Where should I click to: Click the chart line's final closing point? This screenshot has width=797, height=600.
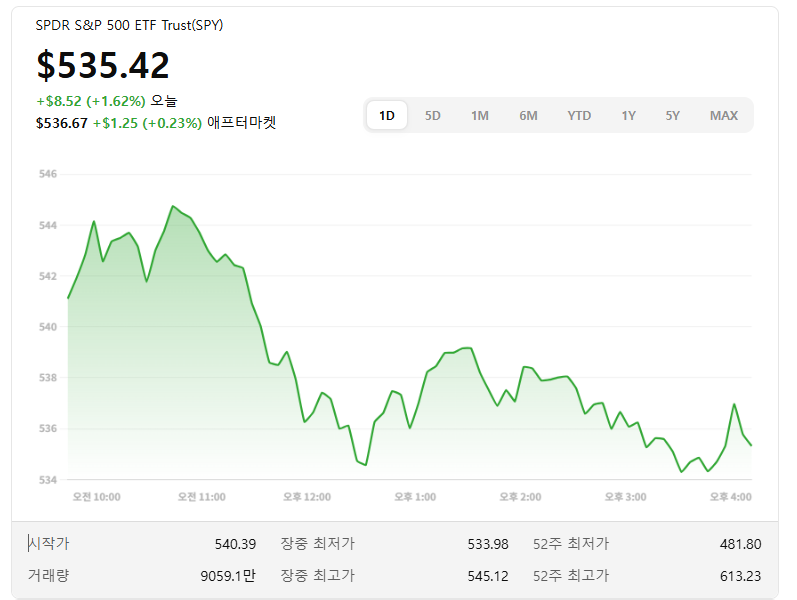coord(751,445)
